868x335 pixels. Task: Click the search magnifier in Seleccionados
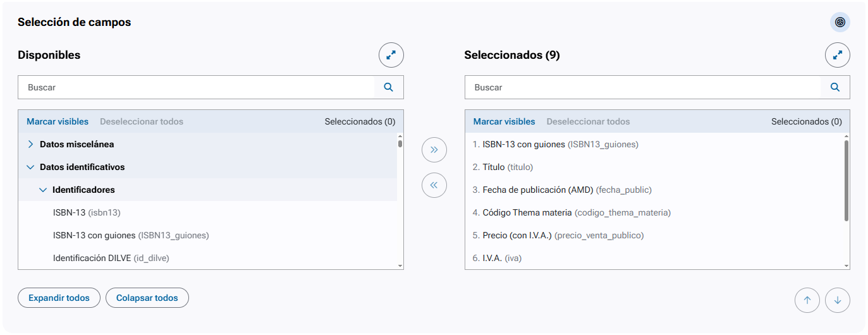point(834,87)
